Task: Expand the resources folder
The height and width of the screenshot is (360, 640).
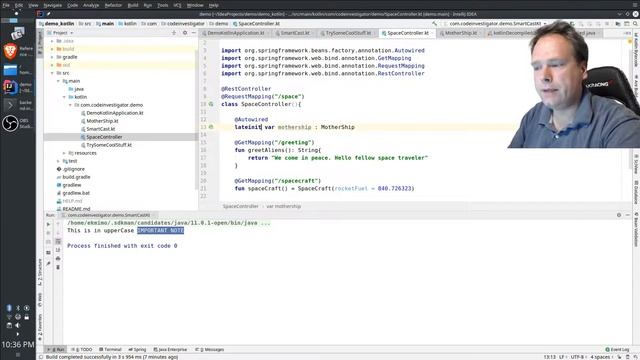Action: tap(64, 153)
